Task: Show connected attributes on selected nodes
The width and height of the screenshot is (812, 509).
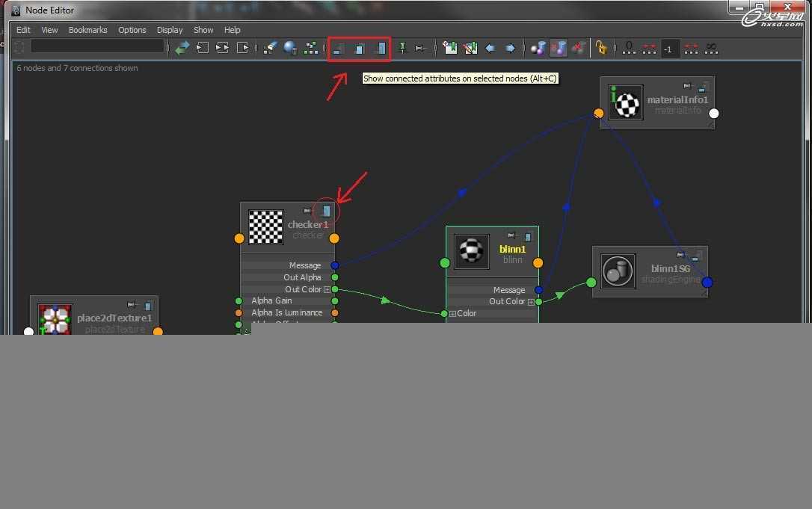Action: (x=360, y=49)
